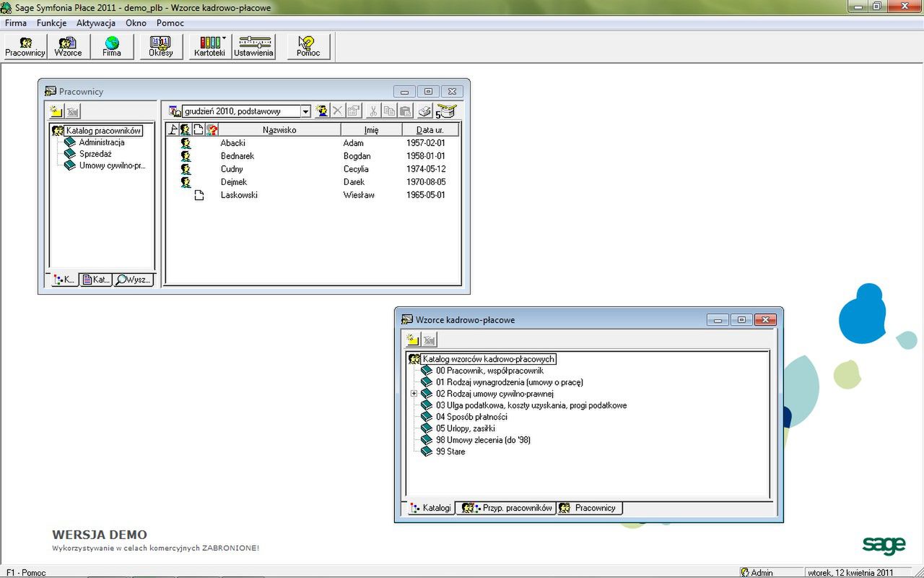
Task: Select 01 Rodzaj wynagrodzenia (umowy o pracę)
Action: click(509, 382)
